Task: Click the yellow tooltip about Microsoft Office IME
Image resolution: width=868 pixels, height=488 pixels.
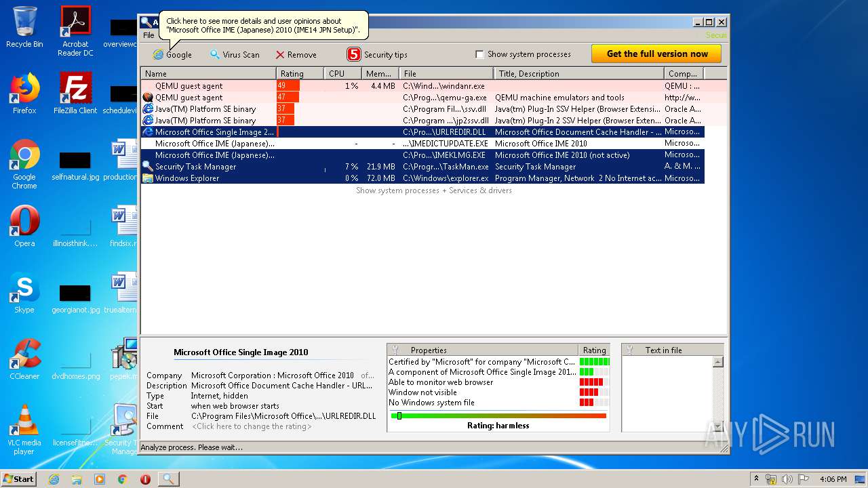Action: coord(263,25)
